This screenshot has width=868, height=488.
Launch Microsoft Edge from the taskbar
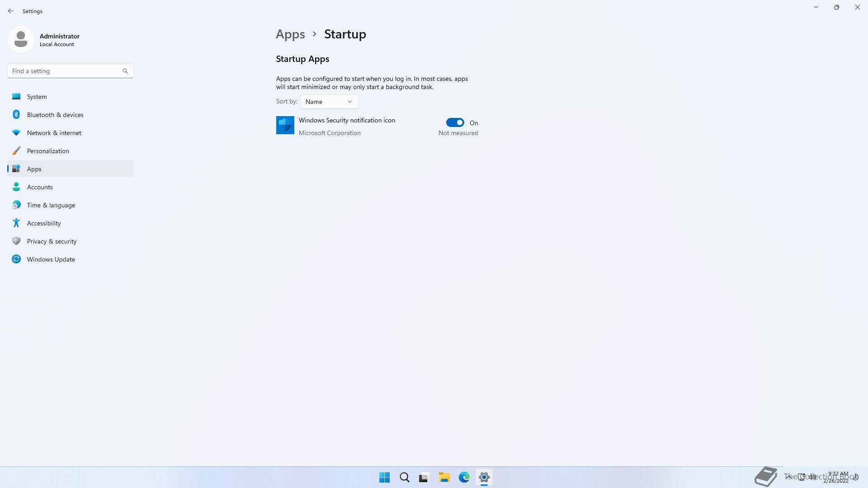tap(464, 477)
